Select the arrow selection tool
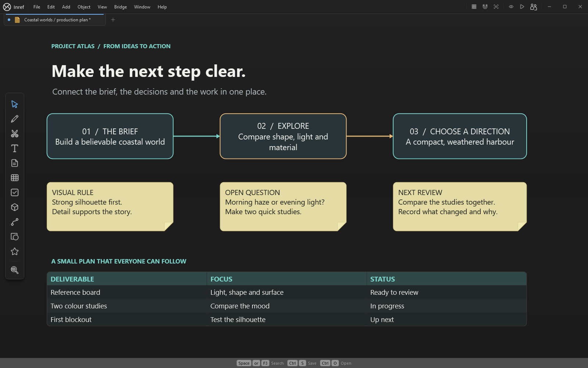The width and height of the screenshot is (588, 368). click(x=15, y=104)
